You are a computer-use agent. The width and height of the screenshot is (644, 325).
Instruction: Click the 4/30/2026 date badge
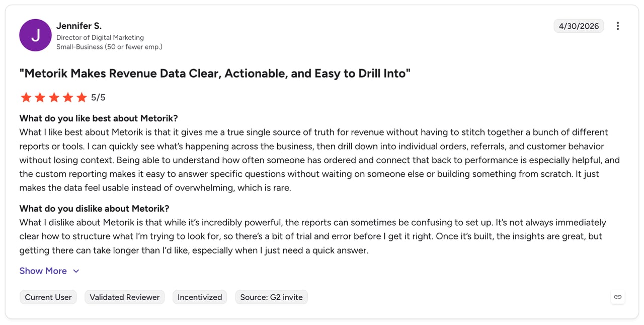pyautogui.click(x=579, y=26)
